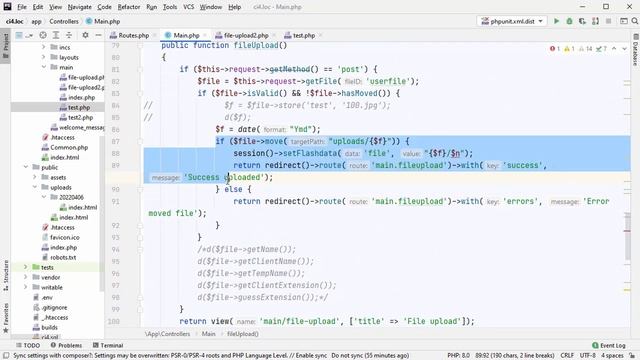Hide the project tool window
Image resolution: width=640 pixels, height=360 pixels.
[x=98, y=36]
